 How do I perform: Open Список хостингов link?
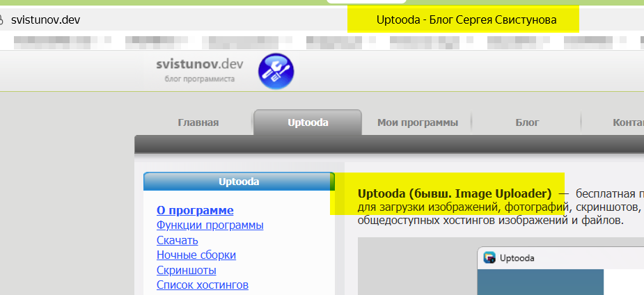tap(203, 285)
